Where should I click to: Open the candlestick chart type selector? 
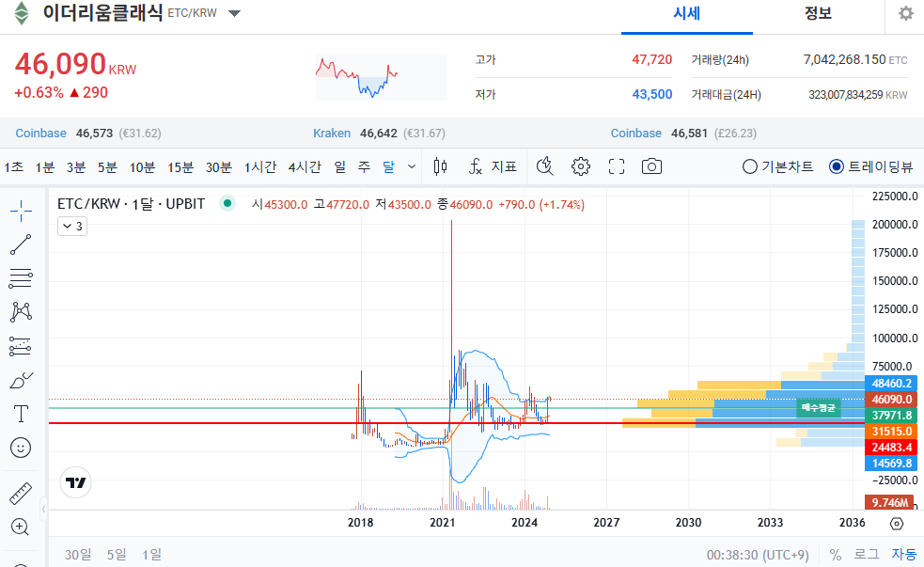coord(440,167)
